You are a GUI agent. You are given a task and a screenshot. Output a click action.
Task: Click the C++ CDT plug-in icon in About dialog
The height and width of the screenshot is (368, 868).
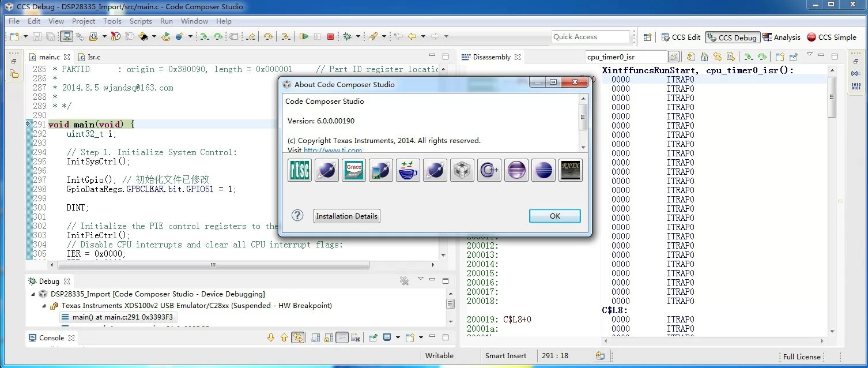[489, 170]
